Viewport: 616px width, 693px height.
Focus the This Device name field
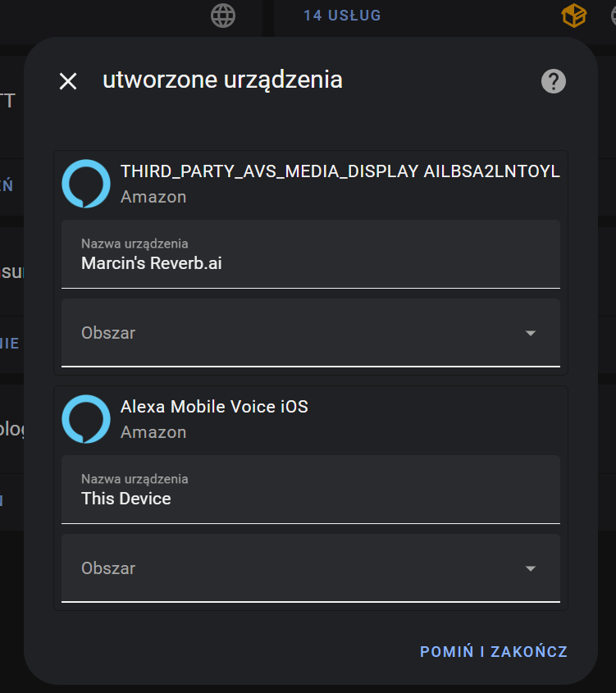tap(310, 499)
